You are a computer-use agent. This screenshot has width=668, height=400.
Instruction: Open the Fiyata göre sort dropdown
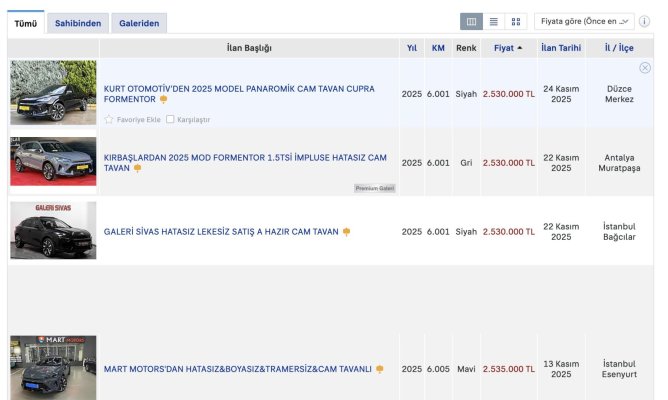pyautogui.click(x=585, y=21)
